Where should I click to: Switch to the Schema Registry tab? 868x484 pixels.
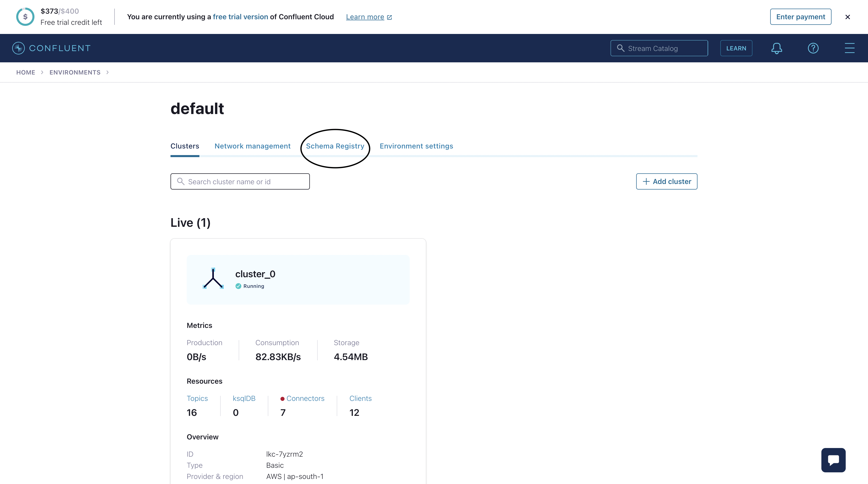pyautogui.click(x=335, y=146)
